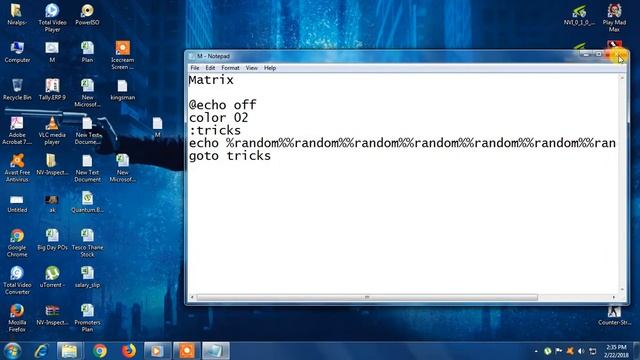Select the Counter-Str desktop icon

pos(614,316)
